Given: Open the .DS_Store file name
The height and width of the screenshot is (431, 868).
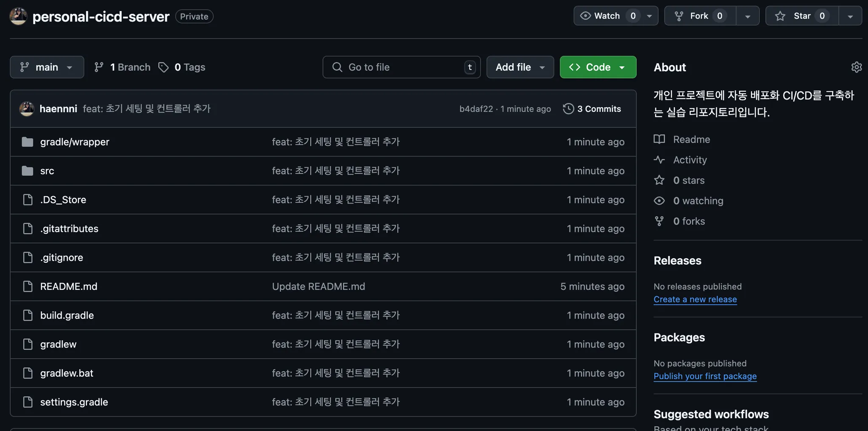Looking at the screenshot, I should coord(63,200).
